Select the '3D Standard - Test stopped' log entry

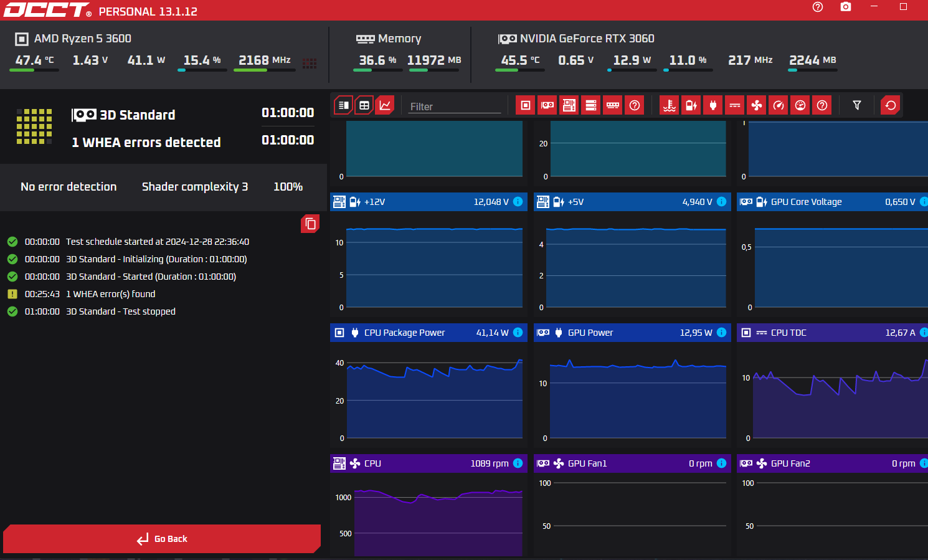point(121,311)
